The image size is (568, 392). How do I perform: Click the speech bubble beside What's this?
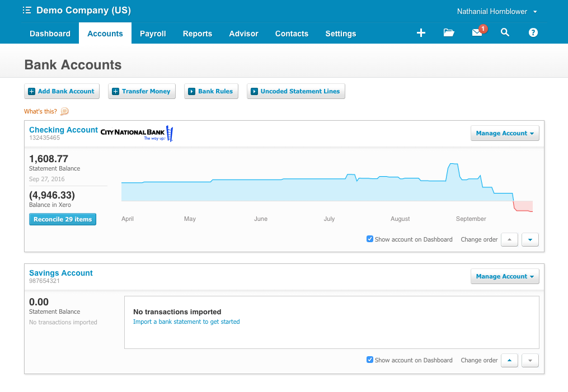coord(65,111)
